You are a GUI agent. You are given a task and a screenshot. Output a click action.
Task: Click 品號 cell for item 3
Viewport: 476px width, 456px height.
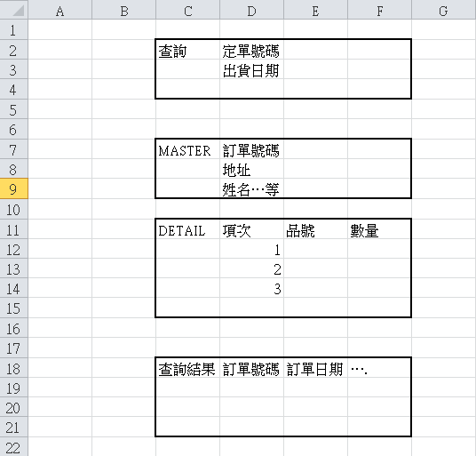tap(316, 288)
